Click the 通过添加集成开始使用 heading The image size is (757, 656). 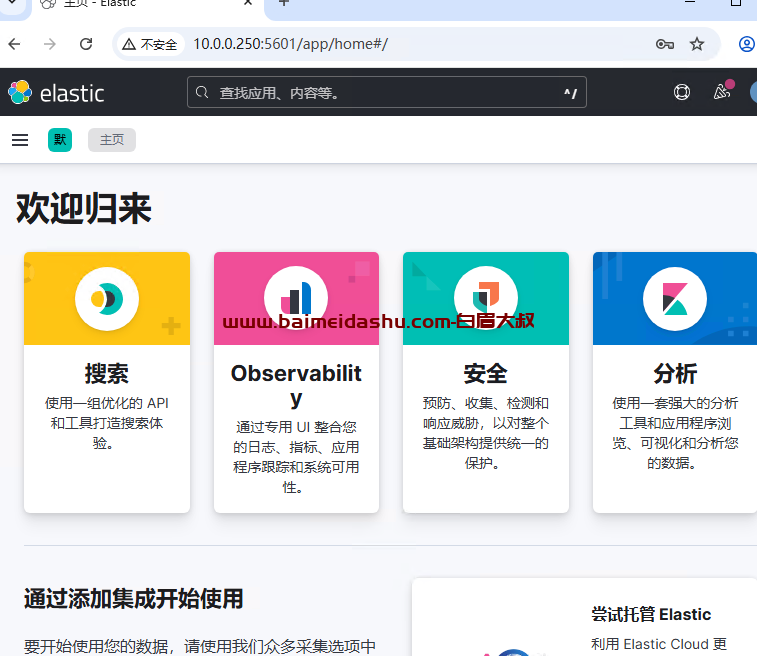pos(133,599)
